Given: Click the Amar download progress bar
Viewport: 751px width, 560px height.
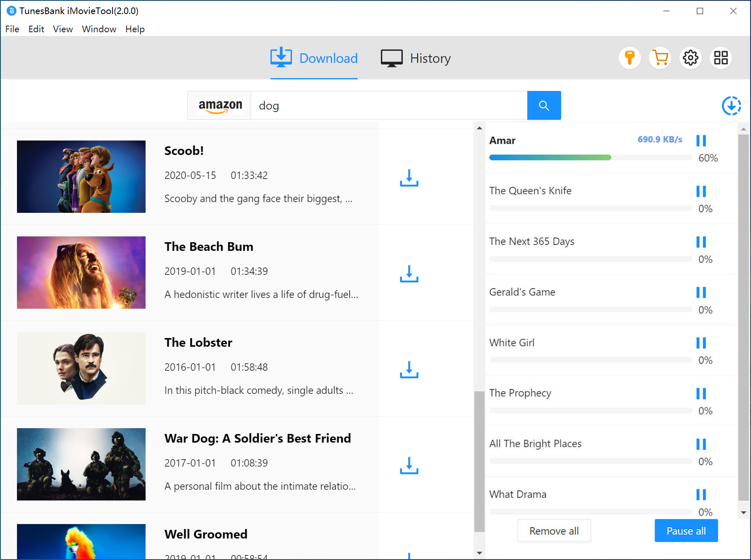Looking at the screenshot, I should [591, 157].
